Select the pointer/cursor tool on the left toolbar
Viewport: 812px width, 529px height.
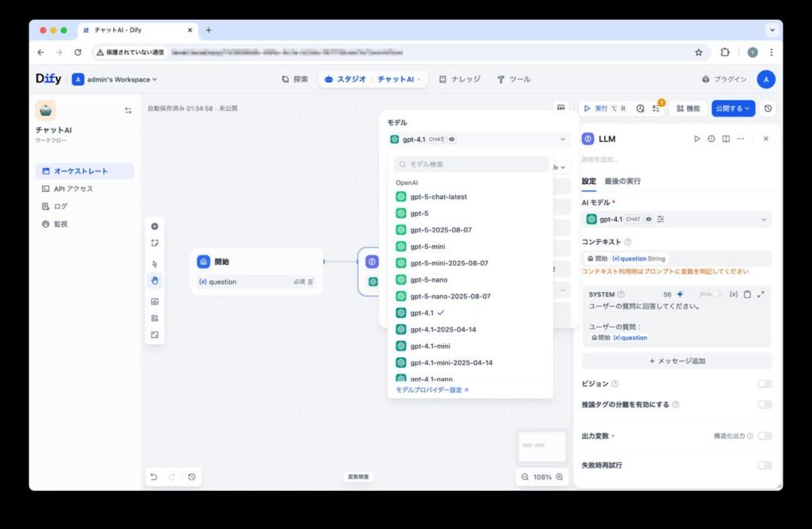(155, 262)
